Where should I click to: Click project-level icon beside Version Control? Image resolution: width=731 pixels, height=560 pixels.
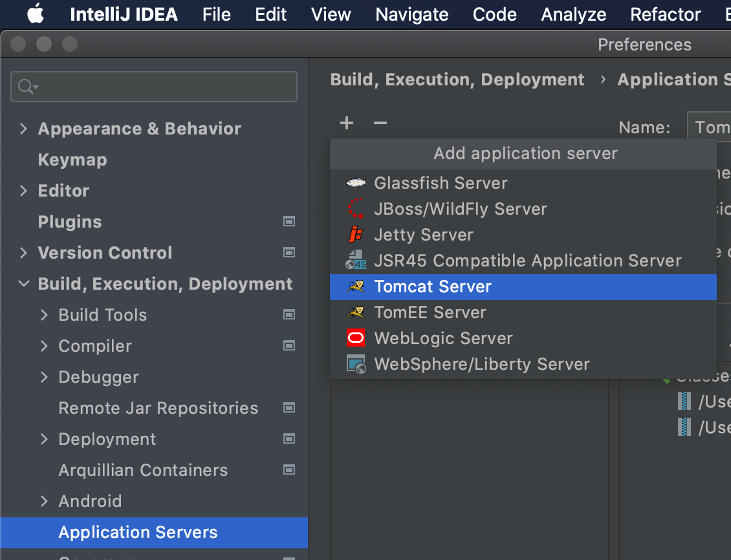coord(289,252)
